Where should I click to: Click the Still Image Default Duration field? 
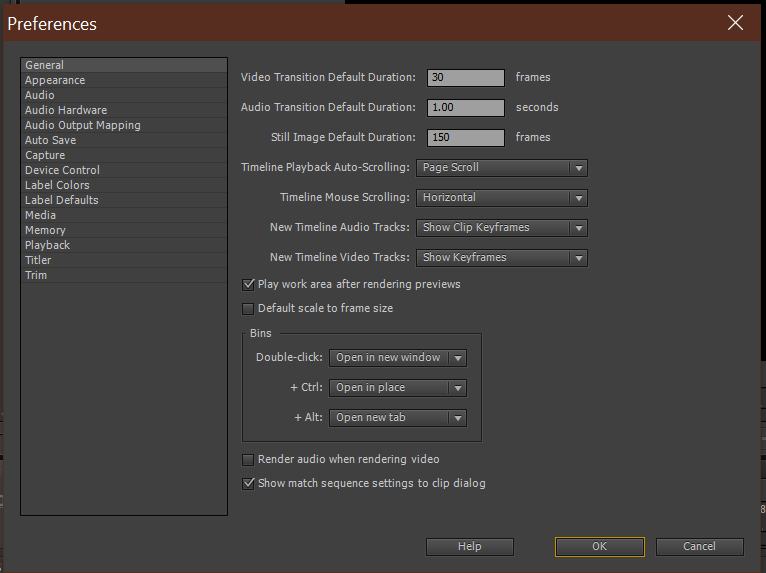pos(466,138)
